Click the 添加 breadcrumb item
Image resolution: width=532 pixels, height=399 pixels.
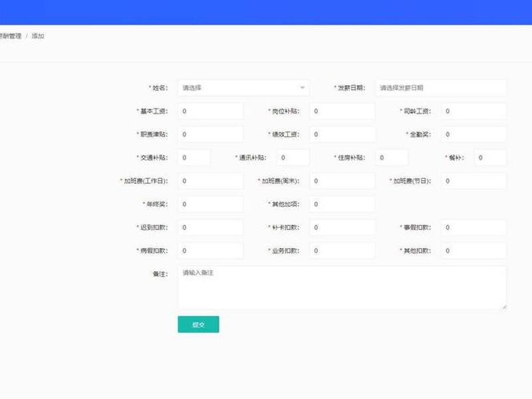pos(38,36)
